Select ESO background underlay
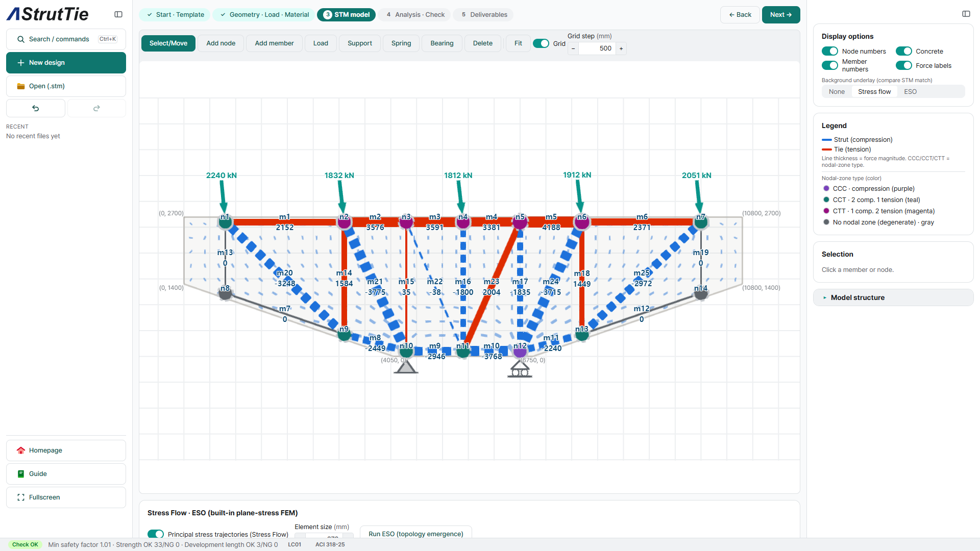This screenshot has width=980, height=551. (910, 92)
